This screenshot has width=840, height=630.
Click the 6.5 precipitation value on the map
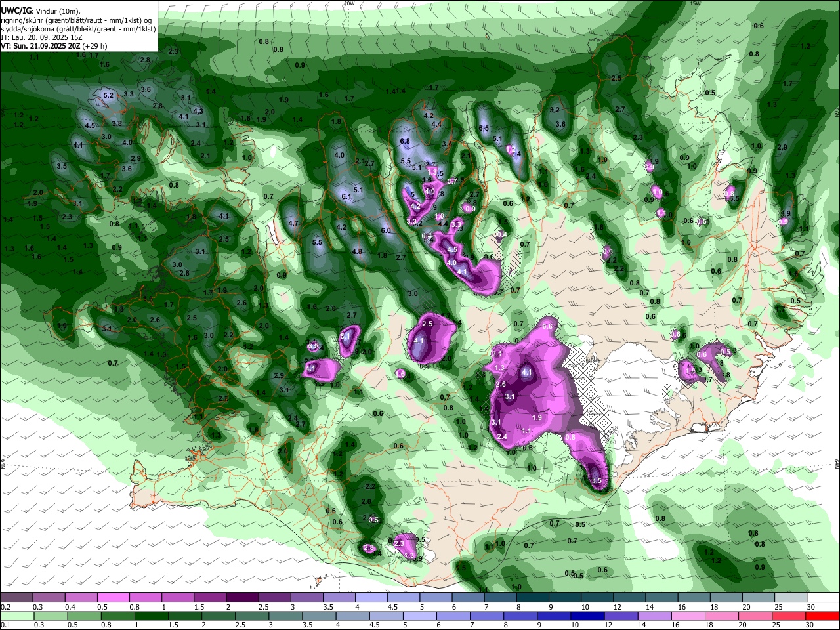tap(484, 128)
